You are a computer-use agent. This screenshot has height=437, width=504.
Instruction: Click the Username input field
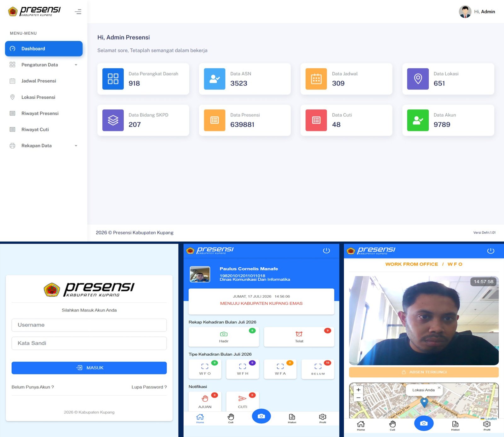click(89, 325)
